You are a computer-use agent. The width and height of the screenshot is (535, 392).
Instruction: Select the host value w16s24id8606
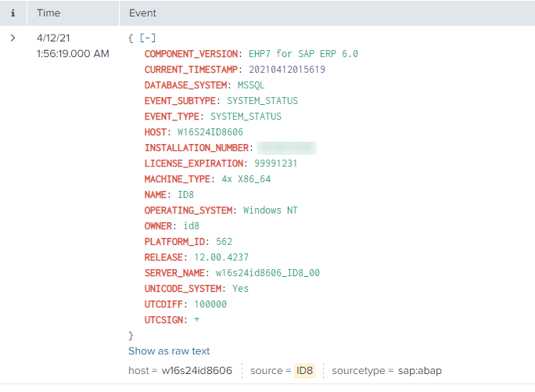(197, 371)
